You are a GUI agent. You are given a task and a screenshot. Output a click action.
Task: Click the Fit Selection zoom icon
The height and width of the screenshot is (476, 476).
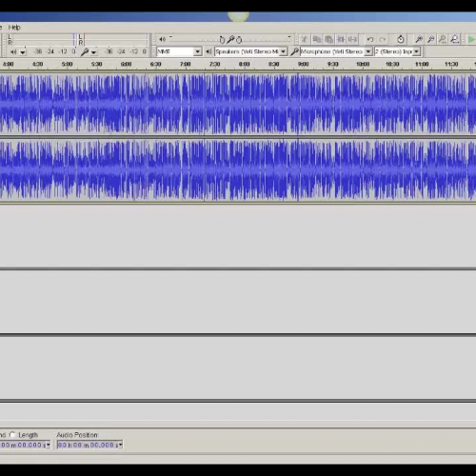pyautogui.click(x=443, y=39)
